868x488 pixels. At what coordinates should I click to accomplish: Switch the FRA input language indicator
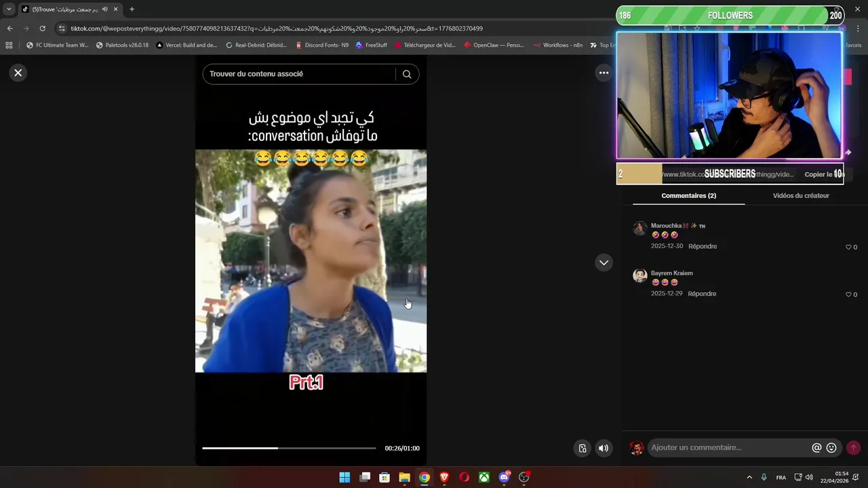tap(781, 477)
